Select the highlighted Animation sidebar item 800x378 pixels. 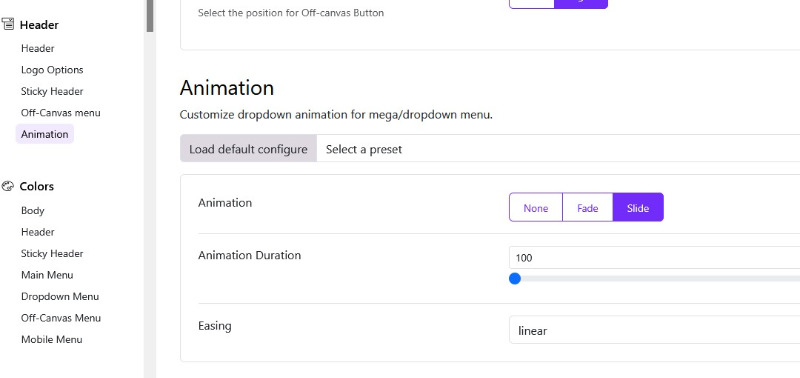point(44,134)
